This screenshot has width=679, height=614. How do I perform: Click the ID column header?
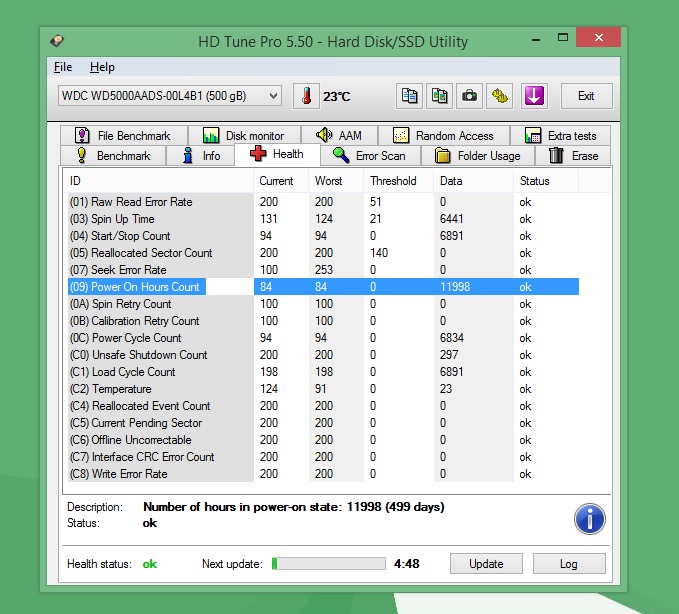(158, 181)
